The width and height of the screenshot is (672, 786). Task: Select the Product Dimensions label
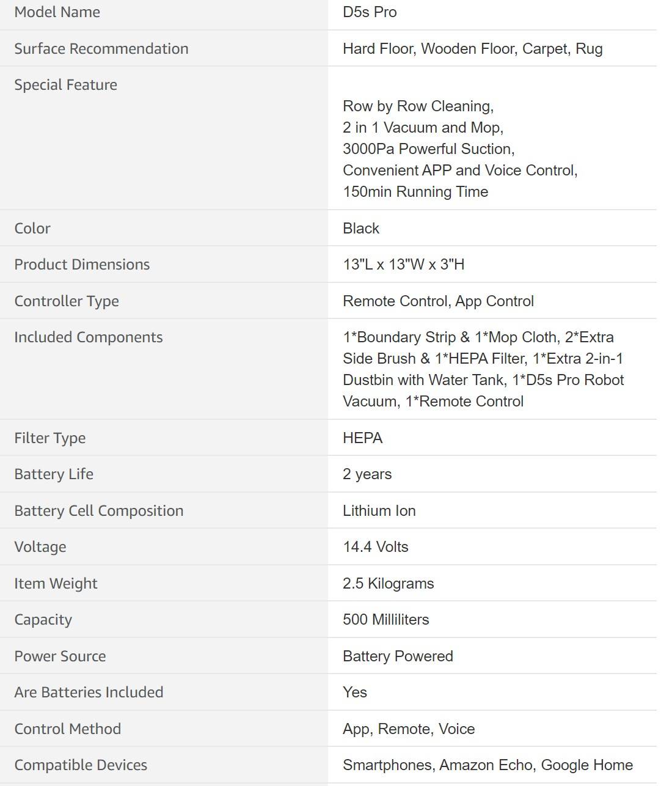pos(82,265)
